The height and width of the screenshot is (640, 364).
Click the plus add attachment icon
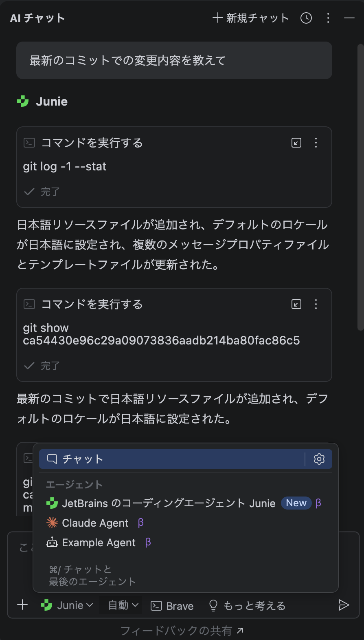tap(23, 605)
